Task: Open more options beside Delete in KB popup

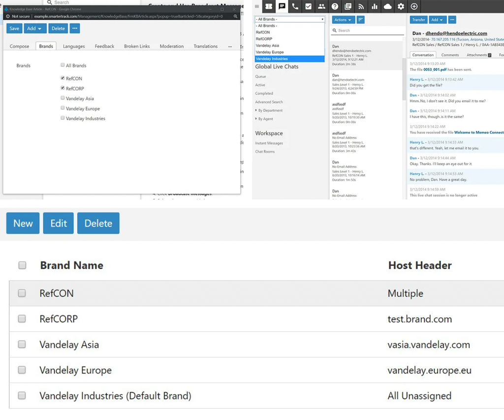Action: pyautogui.click(x=75, y=28)
